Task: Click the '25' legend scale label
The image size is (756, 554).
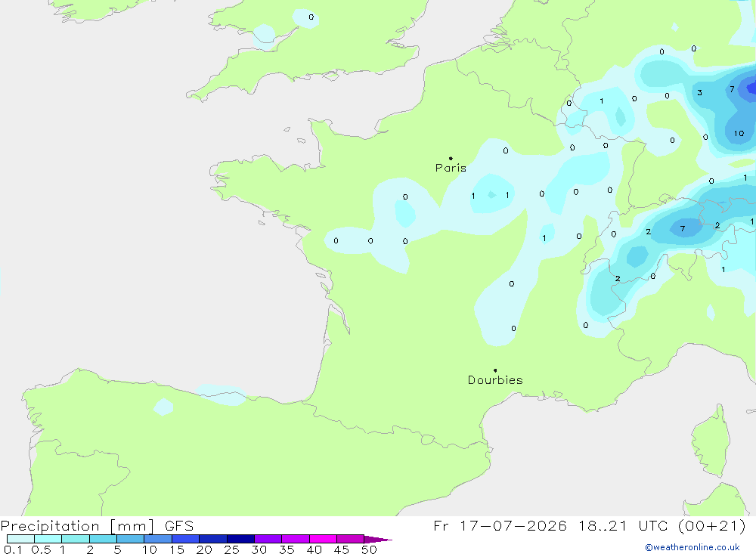Action: tap(231, 549)
